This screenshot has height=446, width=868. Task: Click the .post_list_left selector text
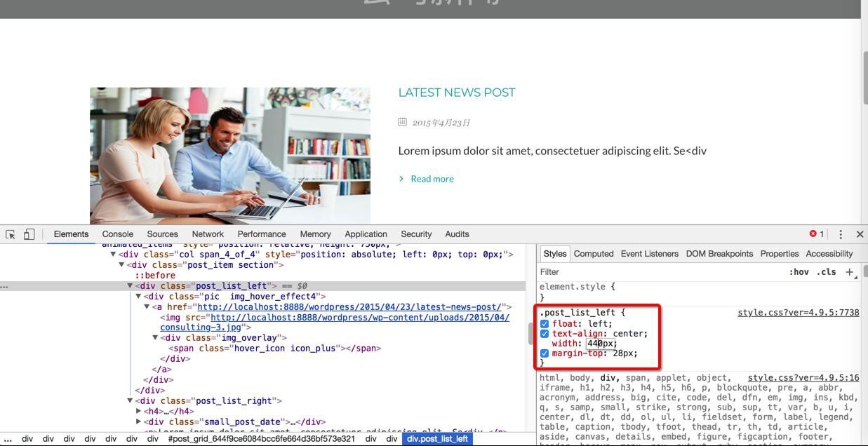[579, 313]
